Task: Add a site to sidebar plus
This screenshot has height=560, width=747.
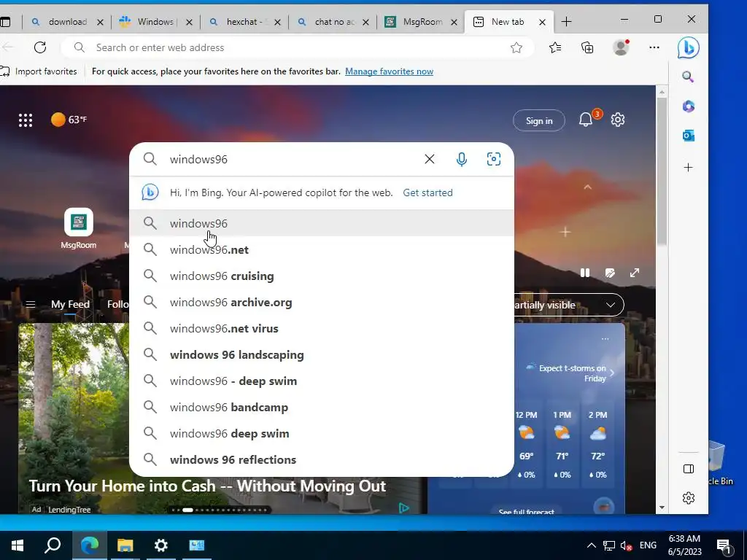Action: tap(688, 168)
